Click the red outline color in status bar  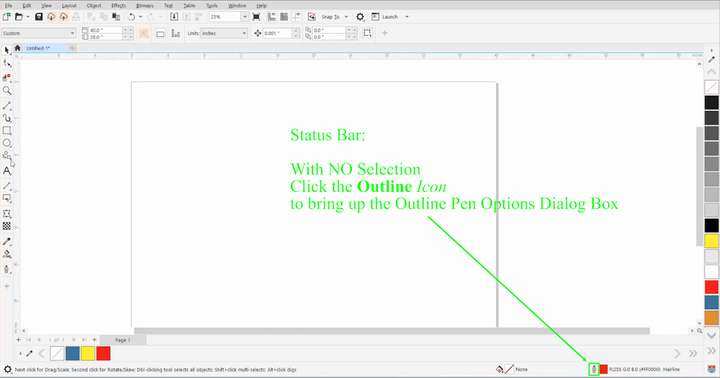604,369
